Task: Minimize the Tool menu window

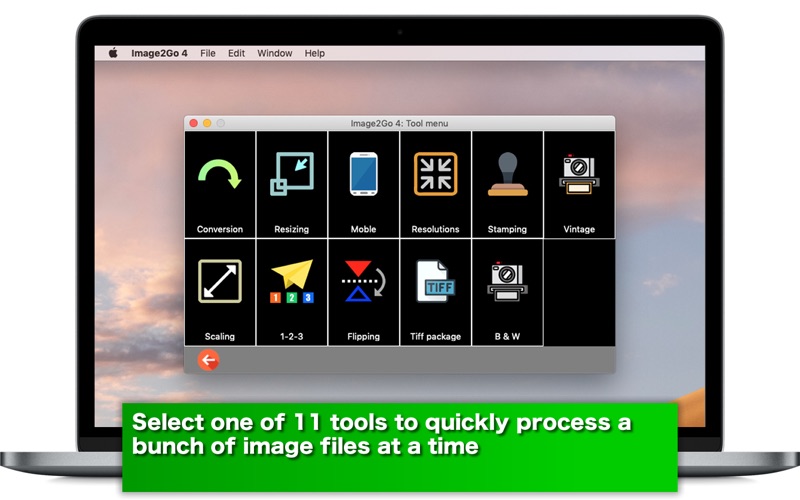Action: pos(207,123)
